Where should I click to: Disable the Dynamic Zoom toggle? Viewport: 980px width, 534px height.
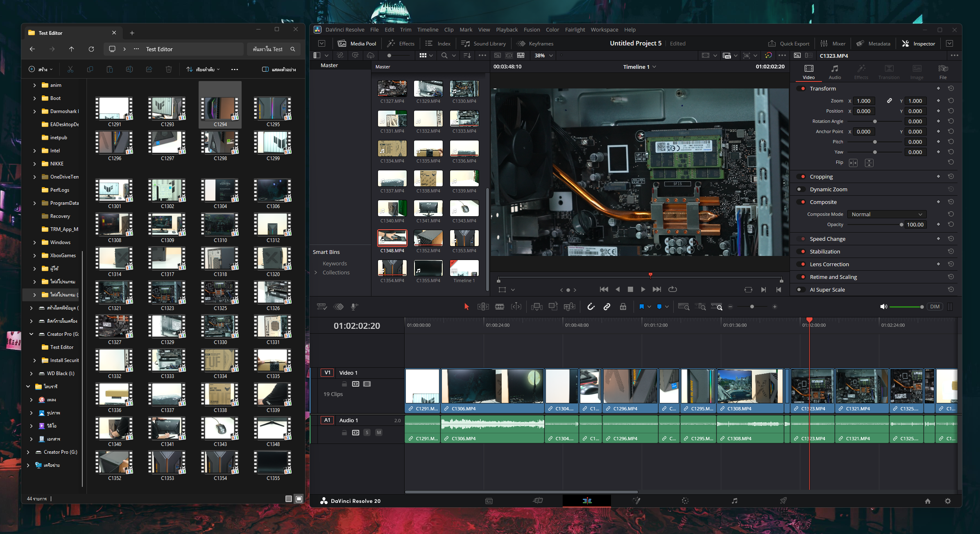799,190
